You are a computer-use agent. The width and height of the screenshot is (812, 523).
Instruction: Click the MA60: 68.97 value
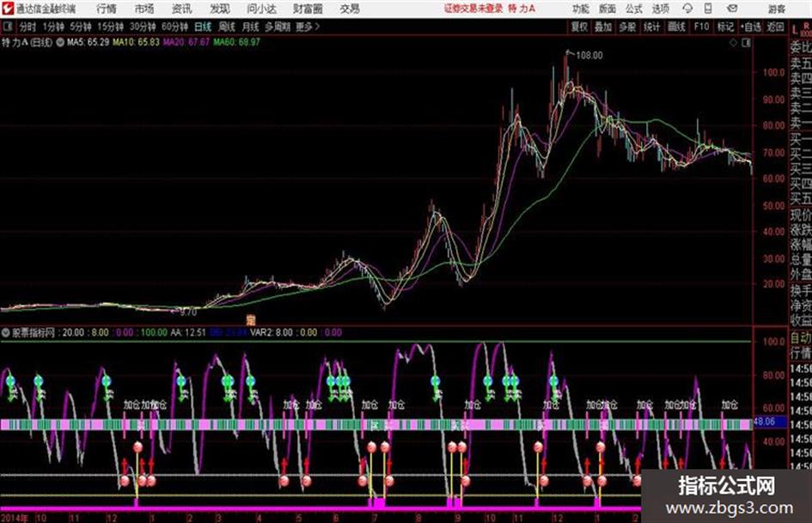pos(236,42)
